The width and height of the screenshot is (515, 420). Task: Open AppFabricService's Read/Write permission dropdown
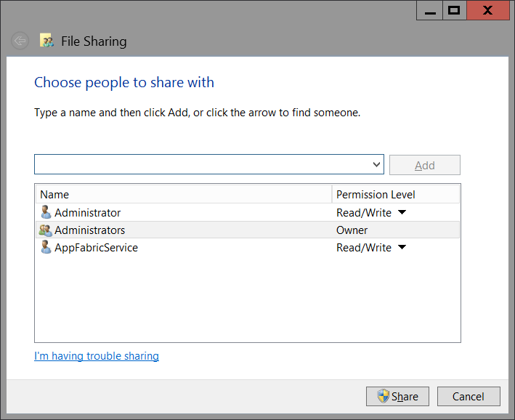coord(402,247)
